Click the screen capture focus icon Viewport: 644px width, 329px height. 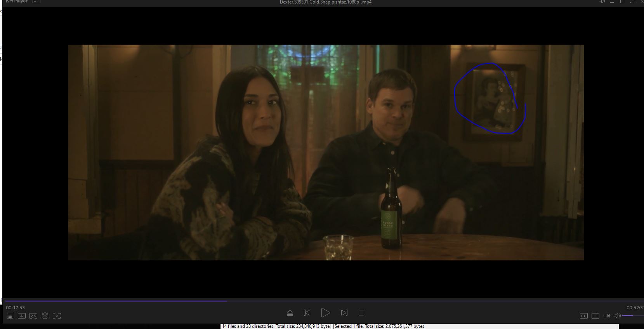click(57, 316)
